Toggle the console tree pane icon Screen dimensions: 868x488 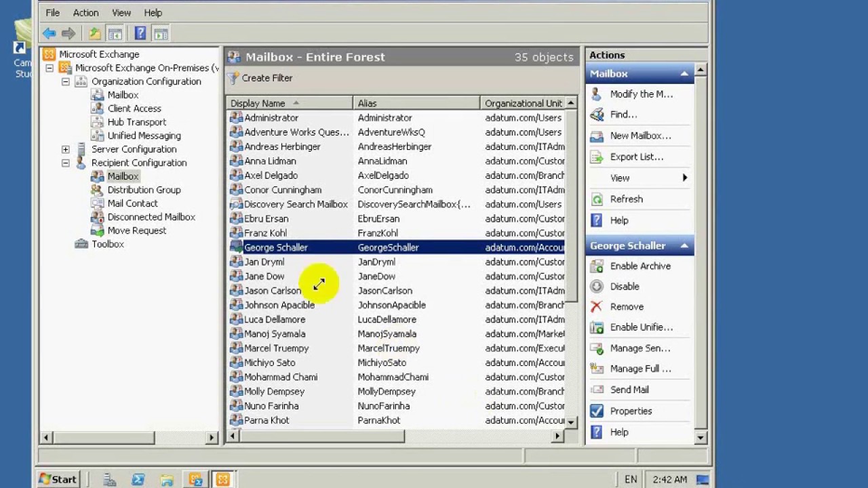point(115,33)
